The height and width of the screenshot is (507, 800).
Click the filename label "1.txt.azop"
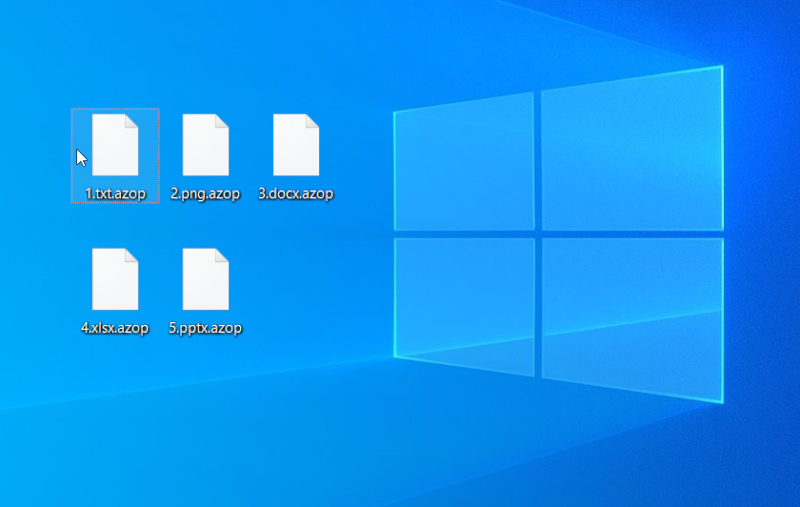[115, 194]
